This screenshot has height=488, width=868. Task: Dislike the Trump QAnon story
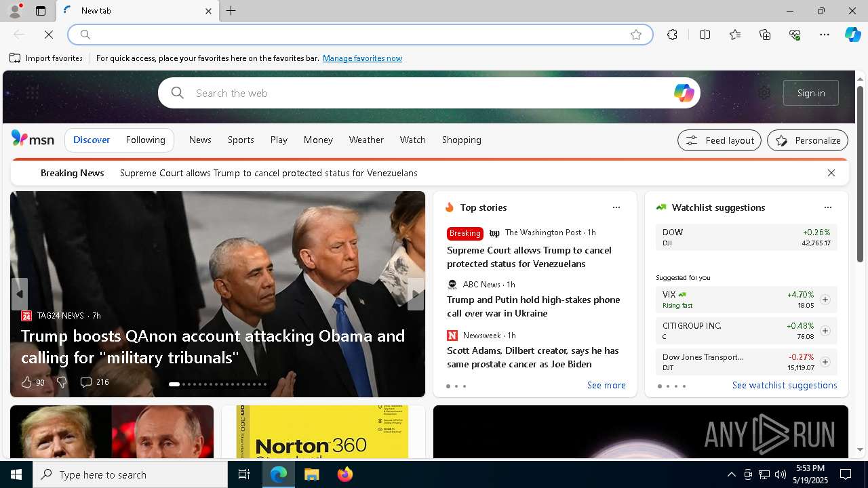[x=62, y=382]
